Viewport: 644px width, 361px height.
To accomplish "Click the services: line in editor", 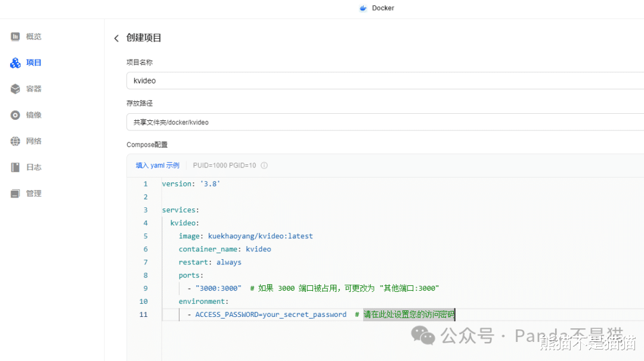I will pyautogui.click(x=180, y=210).
